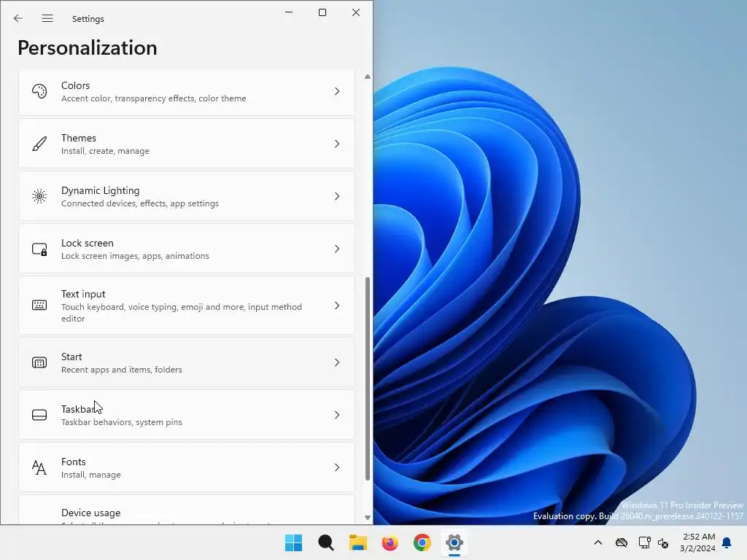
Task: Maximize the Settings window
Action: (x=322, y=12)
